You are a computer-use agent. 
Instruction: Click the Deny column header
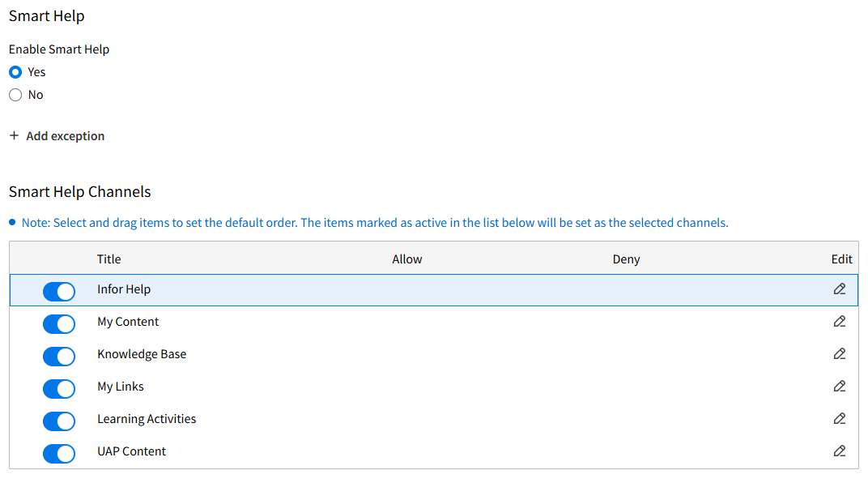[x=626, y=259]
